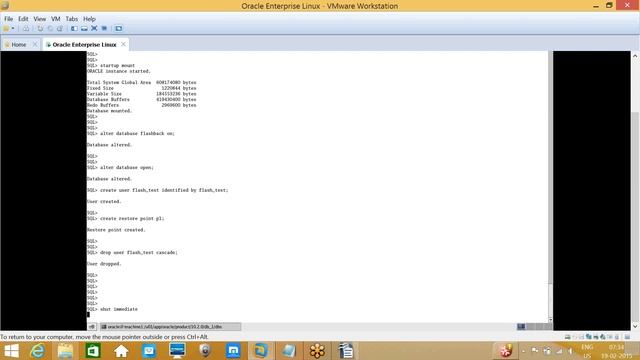
Task: Open the Windows Store taskbar icon
Action: point(93,351)
